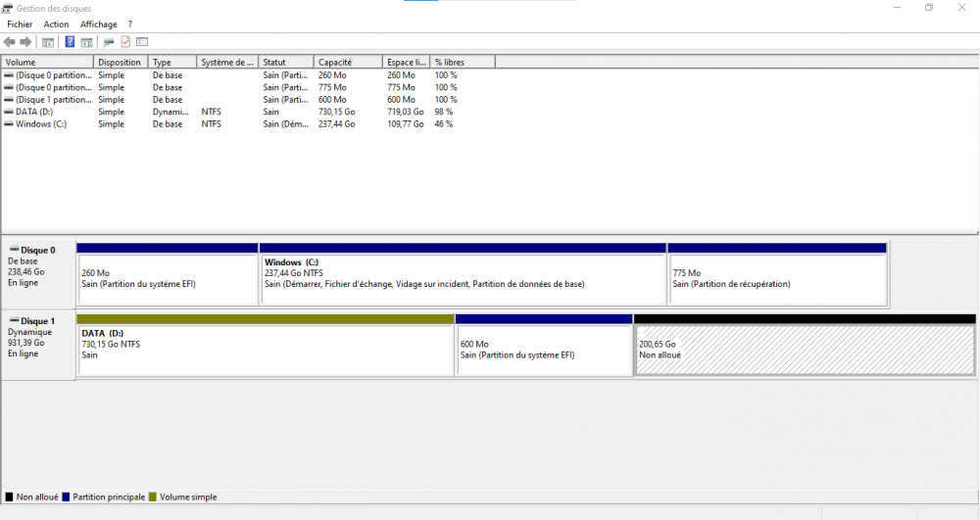Click the checkmark sheet toolbar icon
This screenshot has width=980, height=520.
point(125,42)
